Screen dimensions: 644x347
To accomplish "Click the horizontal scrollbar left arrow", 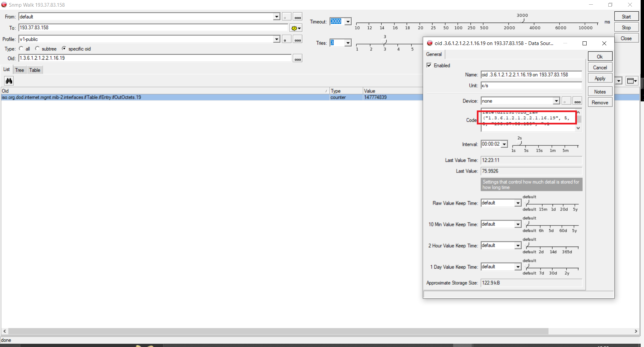I will point(5,331).
